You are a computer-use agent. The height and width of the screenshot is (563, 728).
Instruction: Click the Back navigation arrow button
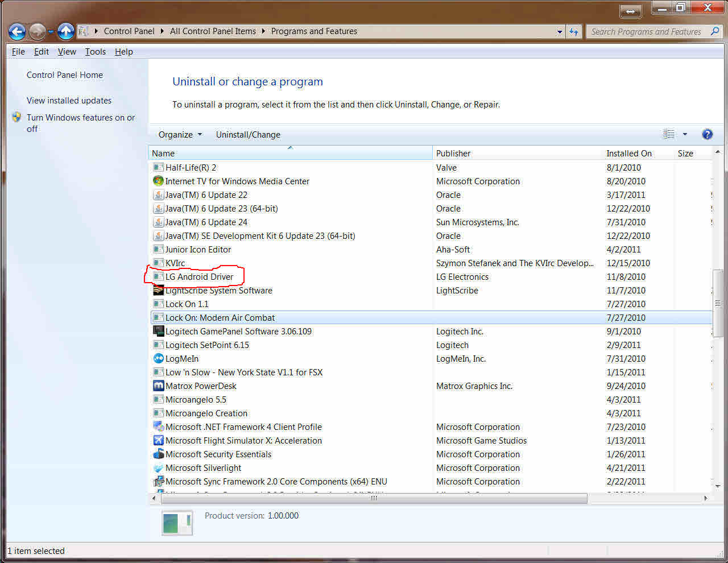(x=17, y=32)
